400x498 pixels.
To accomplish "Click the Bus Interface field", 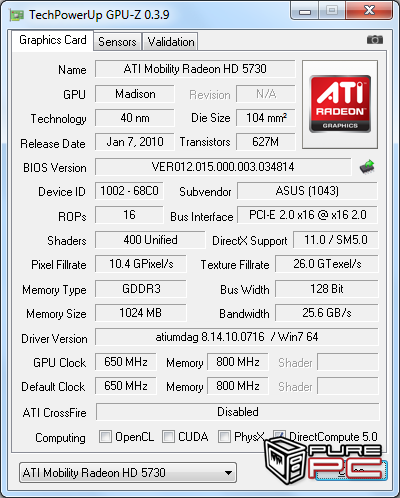I will tap(307, 215).
